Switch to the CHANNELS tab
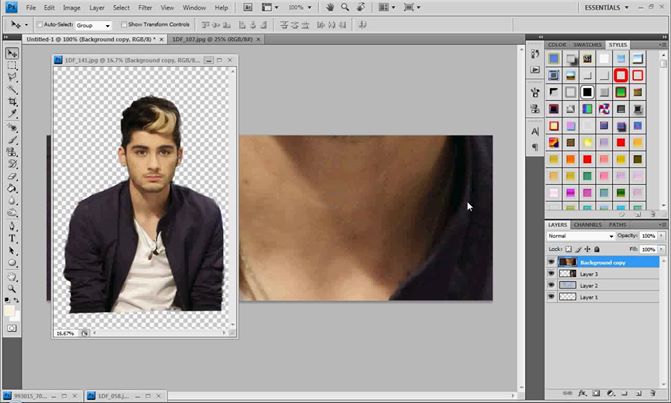 (588, 225)
